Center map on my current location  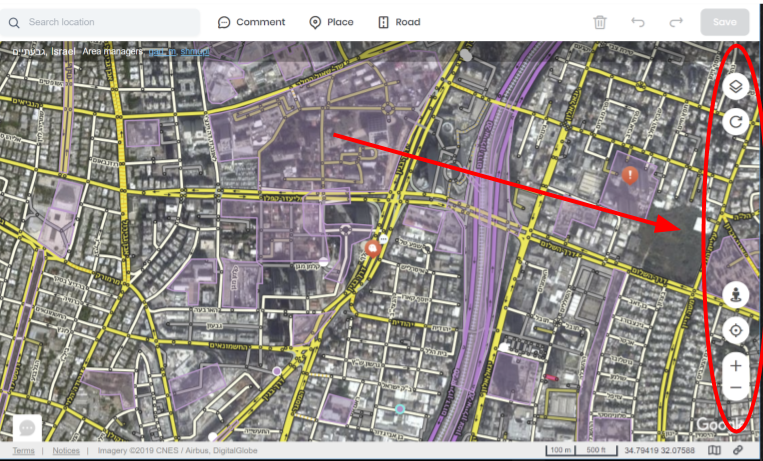pos(735,330)
